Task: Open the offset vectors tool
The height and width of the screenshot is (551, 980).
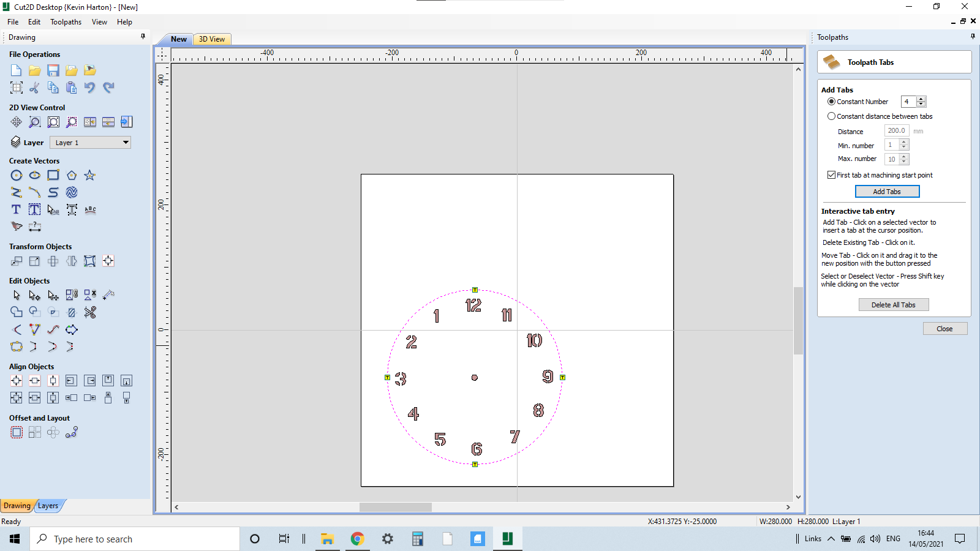Action: [17, 432]
